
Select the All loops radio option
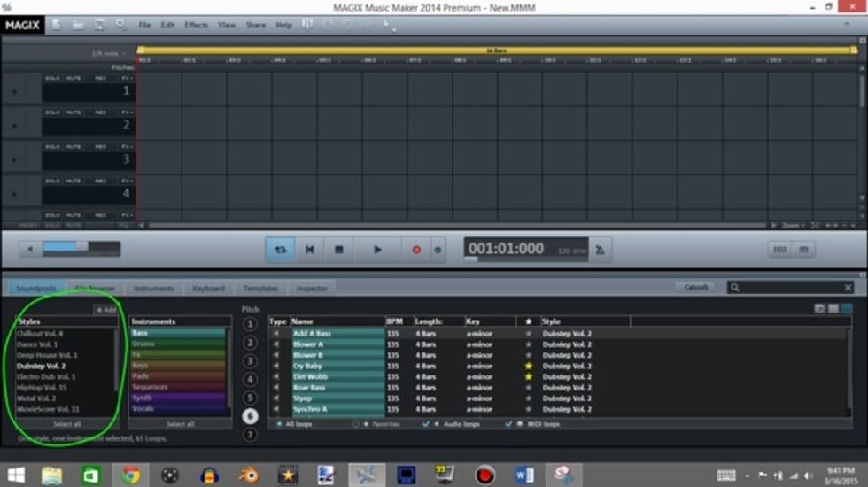279,424
